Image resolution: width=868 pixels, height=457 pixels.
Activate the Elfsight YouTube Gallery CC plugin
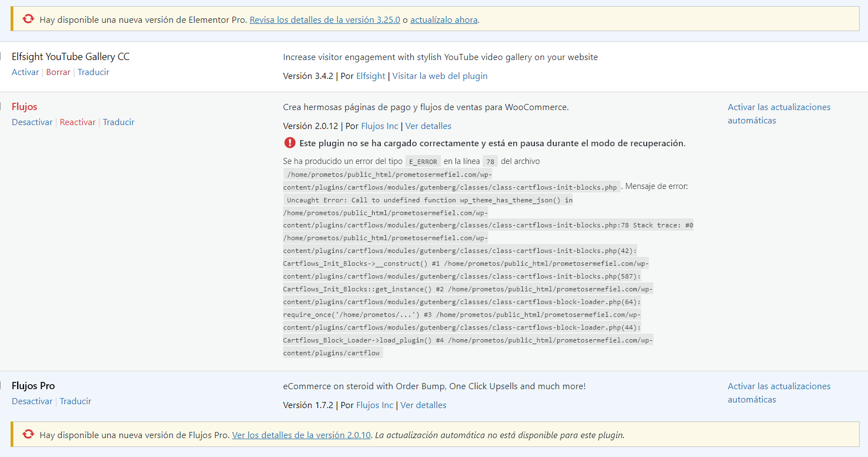tap(25, 72)
